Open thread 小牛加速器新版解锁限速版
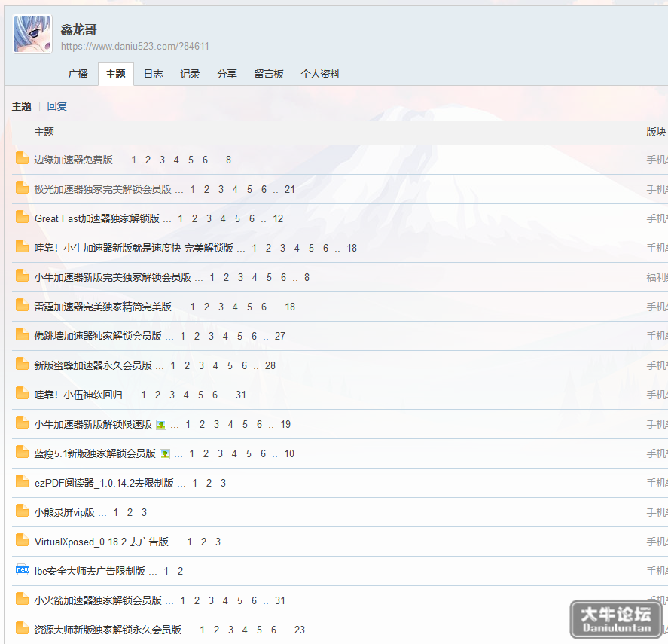Image resolution: width=668 pixels, height=644 pixels. (93, 425)
